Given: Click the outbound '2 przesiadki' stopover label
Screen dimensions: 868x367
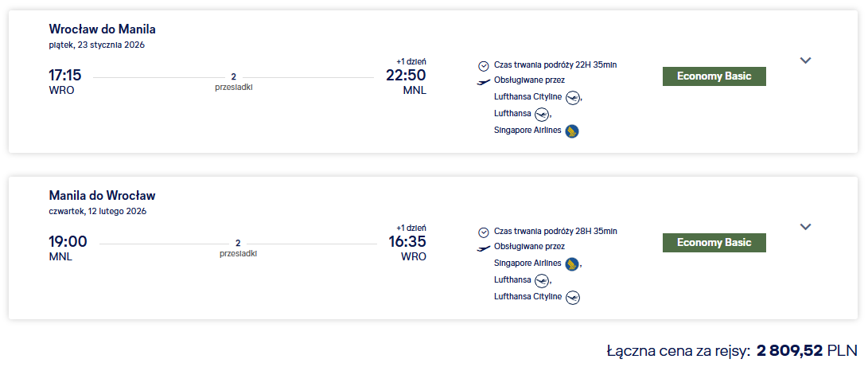Looking at the screenshot, I should click(234, 82).
